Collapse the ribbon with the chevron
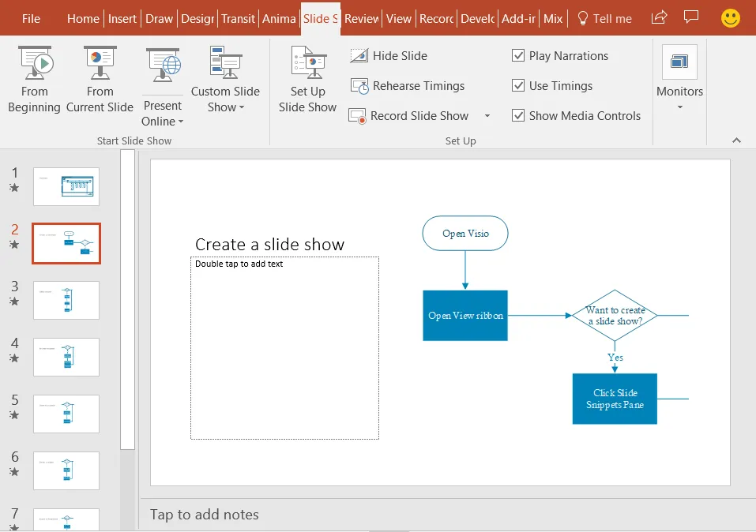This screenshot has height=532, width=756. [736, 140]
